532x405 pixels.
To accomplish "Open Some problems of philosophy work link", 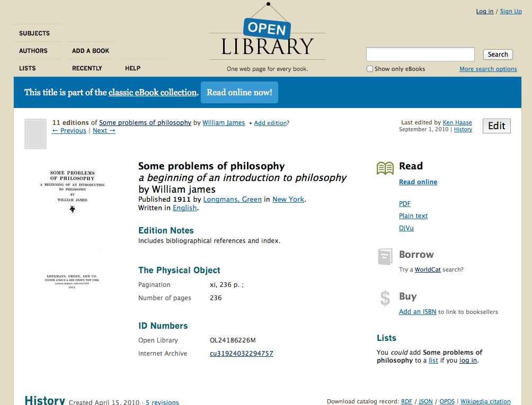I will [145, 123].
